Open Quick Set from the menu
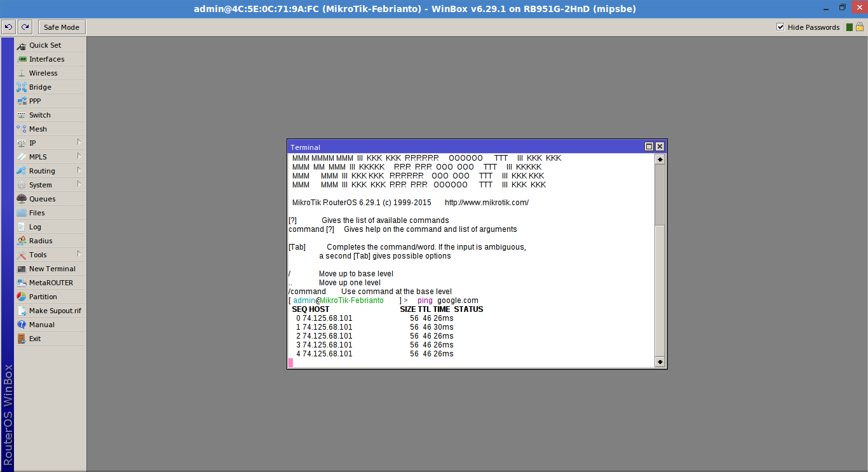The width and height of the screenshot is (868, 472). coord(50,45)
